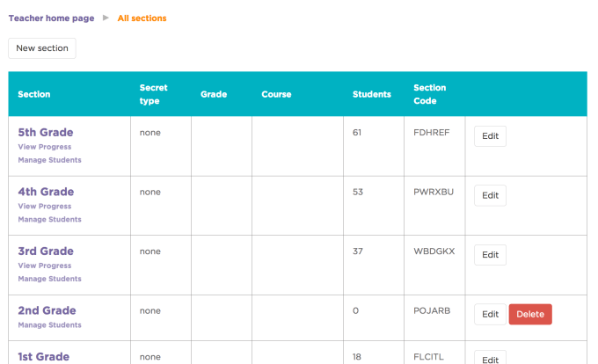The image size is (598, 364).
Task: Open the 1st Grade section
Action: [44, 357]
